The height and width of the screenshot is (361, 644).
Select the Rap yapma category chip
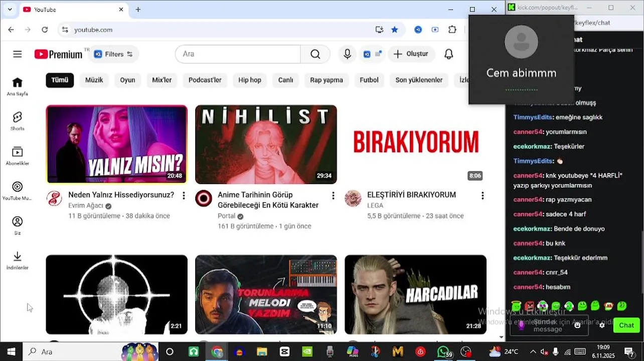[327, 80]
